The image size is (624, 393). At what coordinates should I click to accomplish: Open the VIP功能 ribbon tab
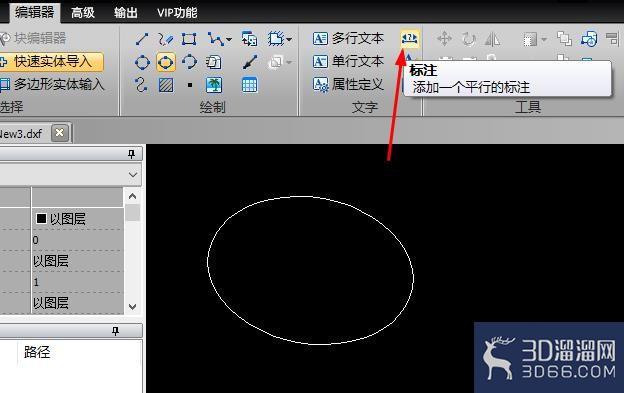pos(177,12)
